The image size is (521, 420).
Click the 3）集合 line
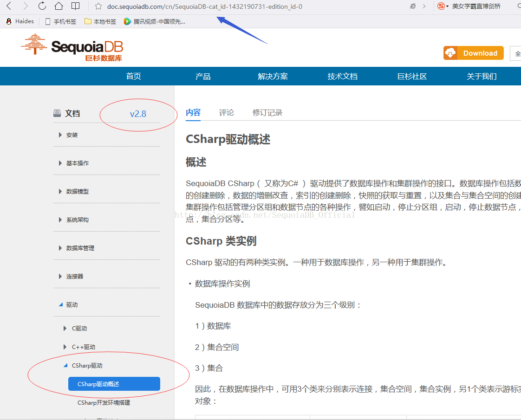click(208, 368)
